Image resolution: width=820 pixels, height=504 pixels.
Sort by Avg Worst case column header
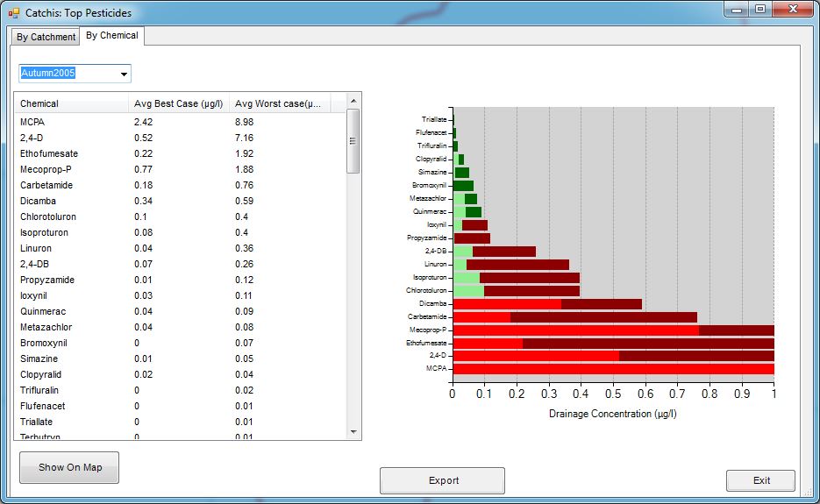click(279, 103)
